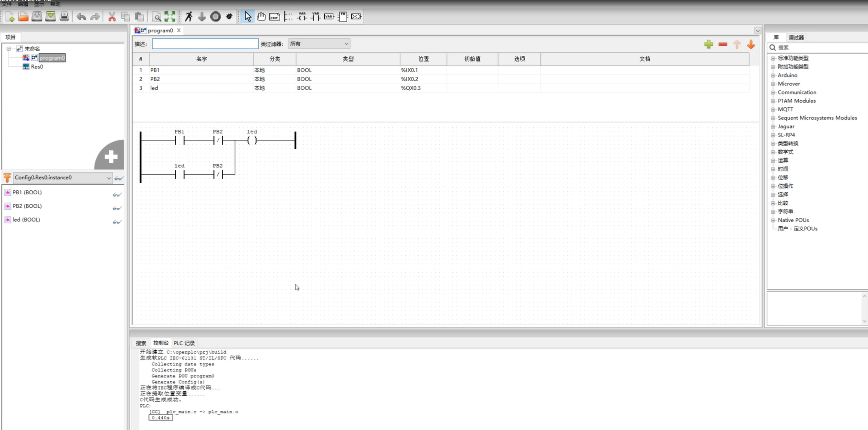Click the red minus remove-variable icon
Viewport: 868px width, 430px height.
[723, 44]
